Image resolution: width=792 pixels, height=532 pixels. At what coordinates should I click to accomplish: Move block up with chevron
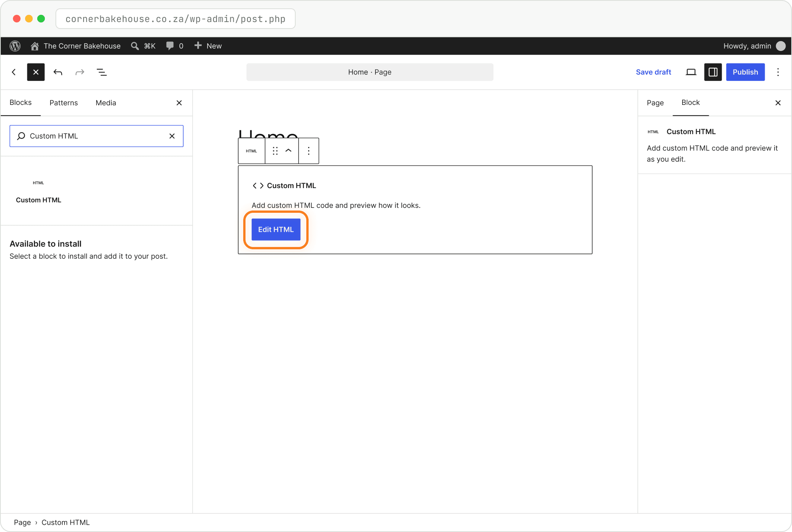pos(289,151)
